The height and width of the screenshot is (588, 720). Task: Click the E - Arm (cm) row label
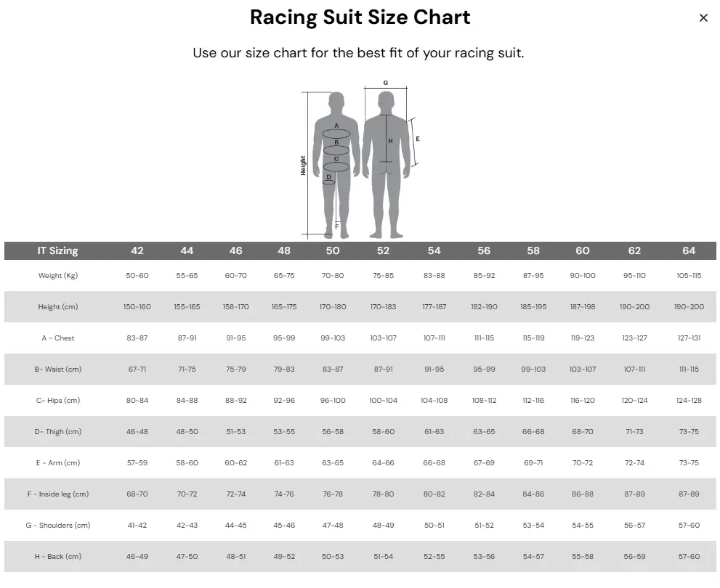58,463
